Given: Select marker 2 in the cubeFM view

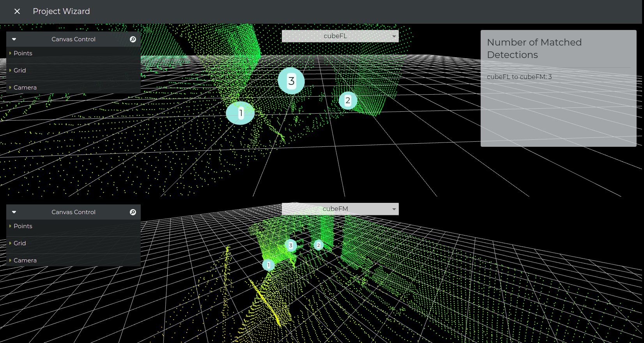Looking at the screenshot, I should [x=318, y=245].
